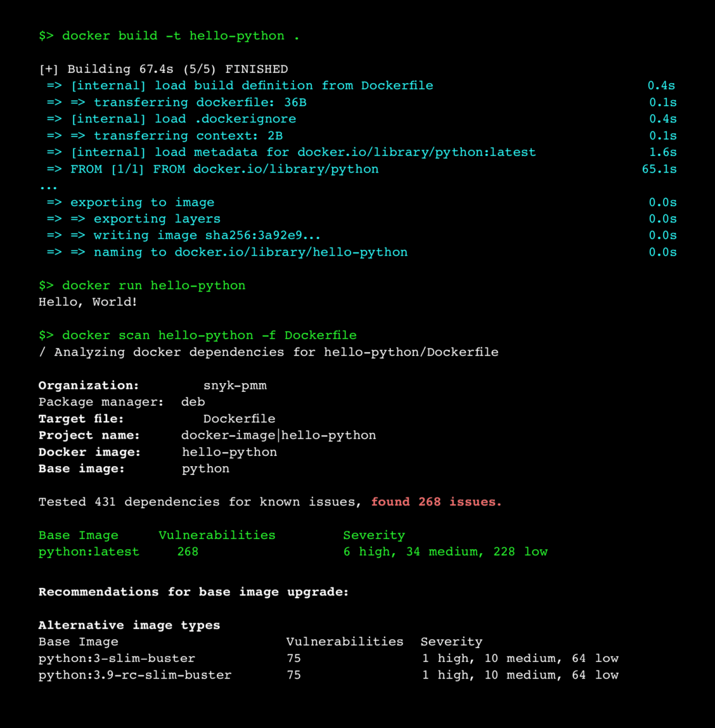Viewport: 715px width, 728px height.
Task: Click 'FROM [1/1] FROM docker.io/library/python' line
Action: pyautogui.click(x=213, y=169)
